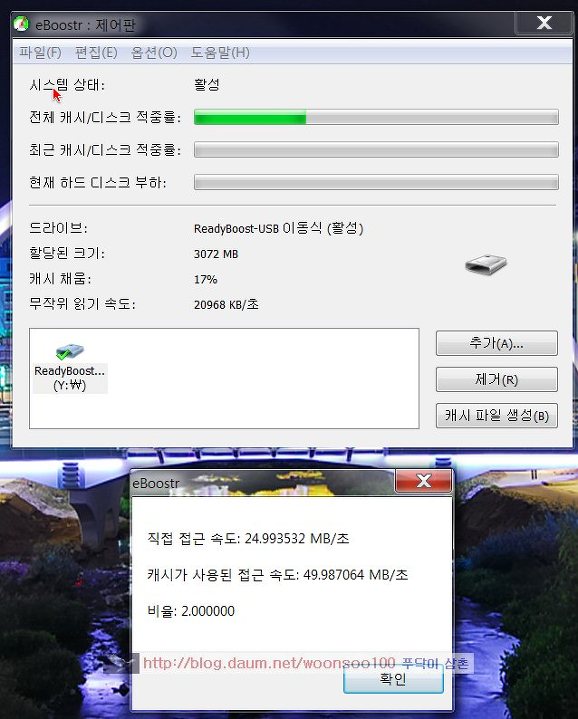Open the 옵션(O) menu

coord(154,53)
